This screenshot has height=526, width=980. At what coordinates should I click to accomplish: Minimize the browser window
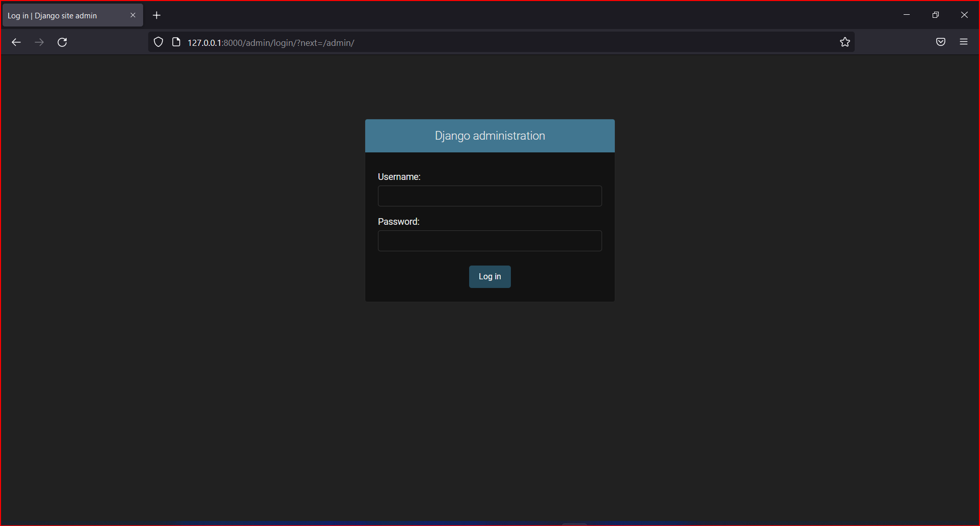[907, 15]
